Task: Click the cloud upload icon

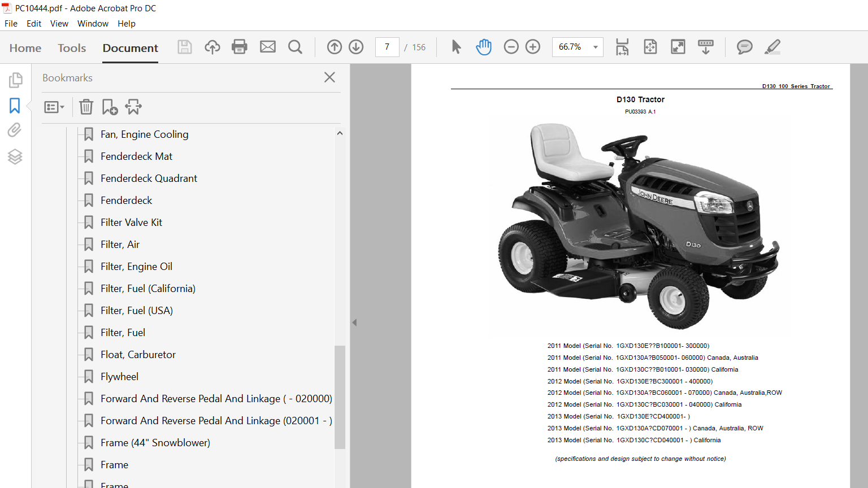Action: click(x=212, y=47)
